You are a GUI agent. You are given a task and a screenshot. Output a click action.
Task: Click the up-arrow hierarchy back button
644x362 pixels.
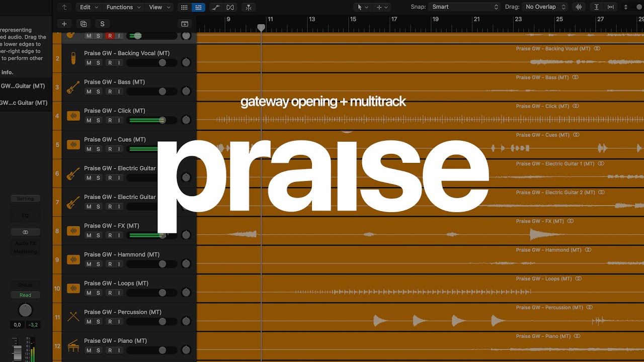(x=64, y=7)
